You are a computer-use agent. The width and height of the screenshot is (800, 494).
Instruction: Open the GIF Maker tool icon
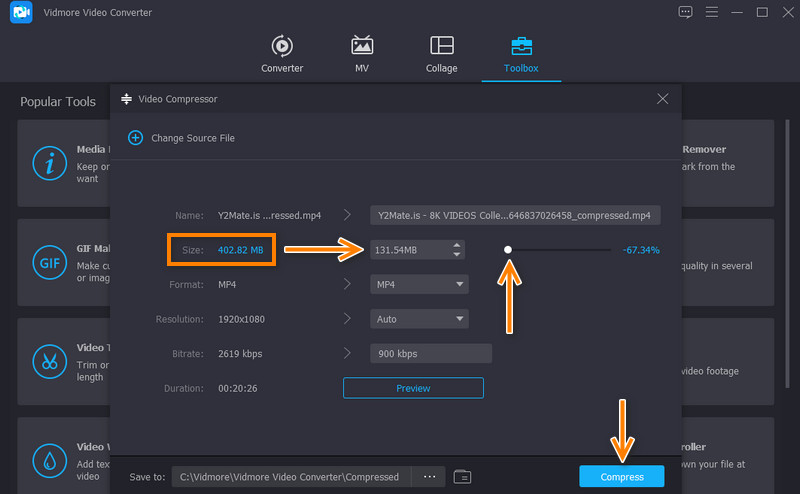(48, 263)
